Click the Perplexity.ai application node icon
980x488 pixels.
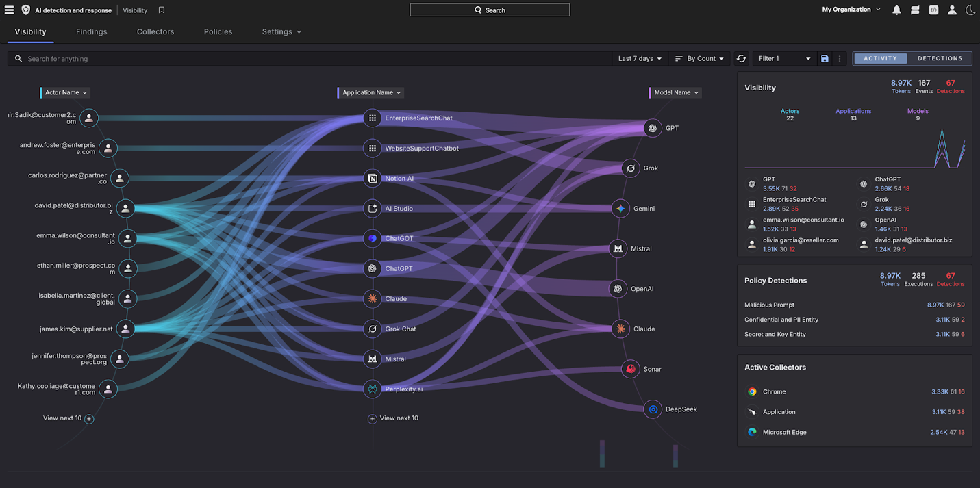click(x=373, y=389)
